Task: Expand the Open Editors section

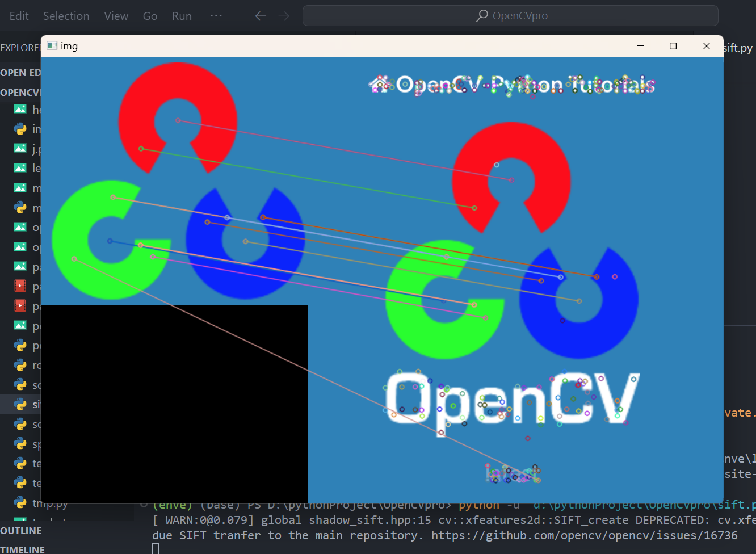Action: point(20,73)
